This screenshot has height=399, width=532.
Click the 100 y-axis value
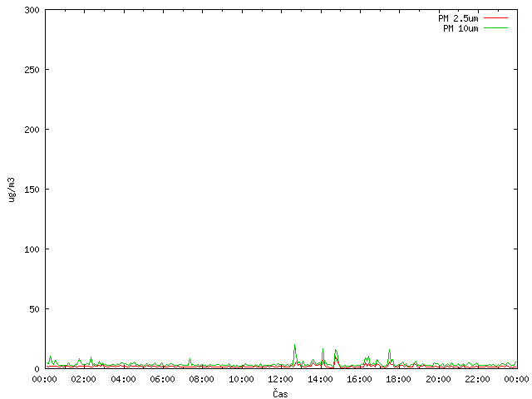tap(32, 249)
